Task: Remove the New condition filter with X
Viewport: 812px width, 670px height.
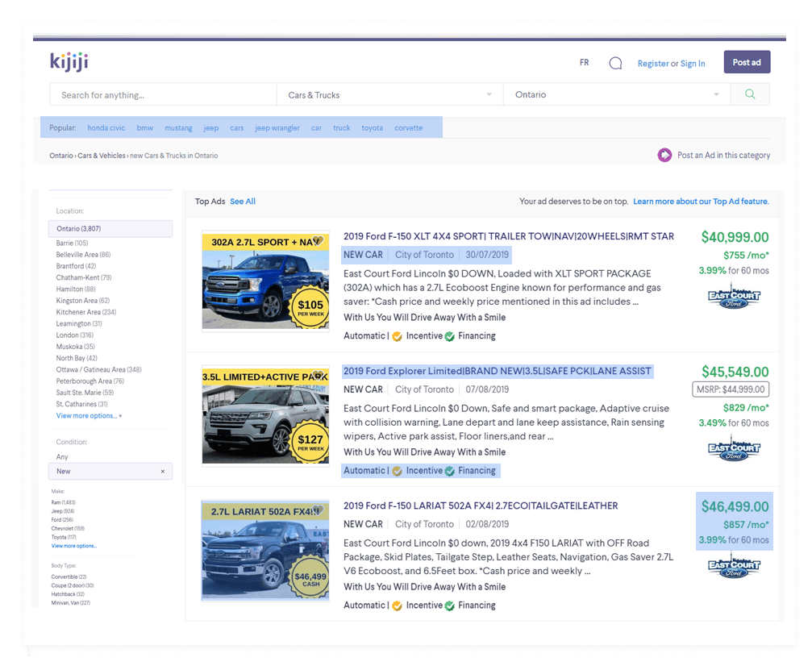Action: coord(163,471)
